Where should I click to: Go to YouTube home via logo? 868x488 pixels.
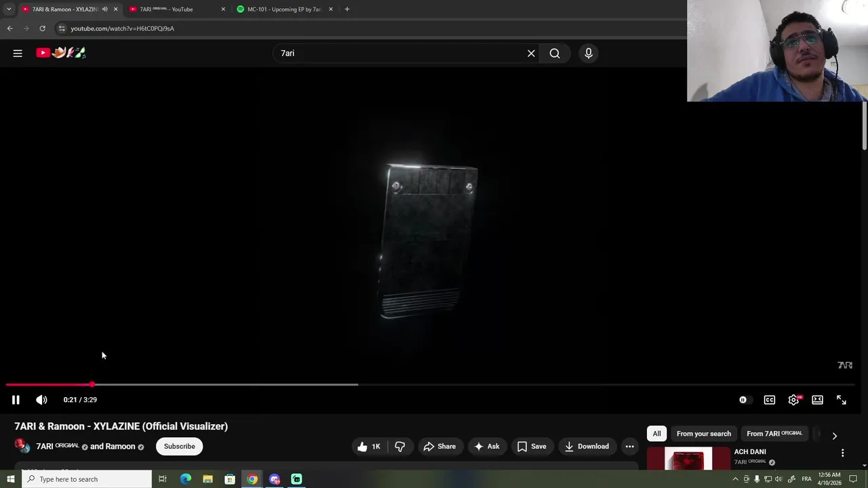tap(61, 53)
